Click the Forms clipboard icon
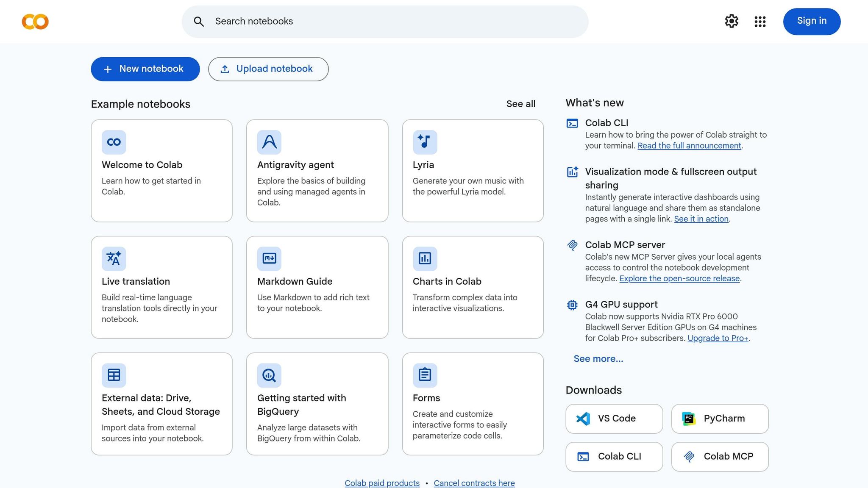The width and height of the screenshot is (868, 488). point(425,375)
